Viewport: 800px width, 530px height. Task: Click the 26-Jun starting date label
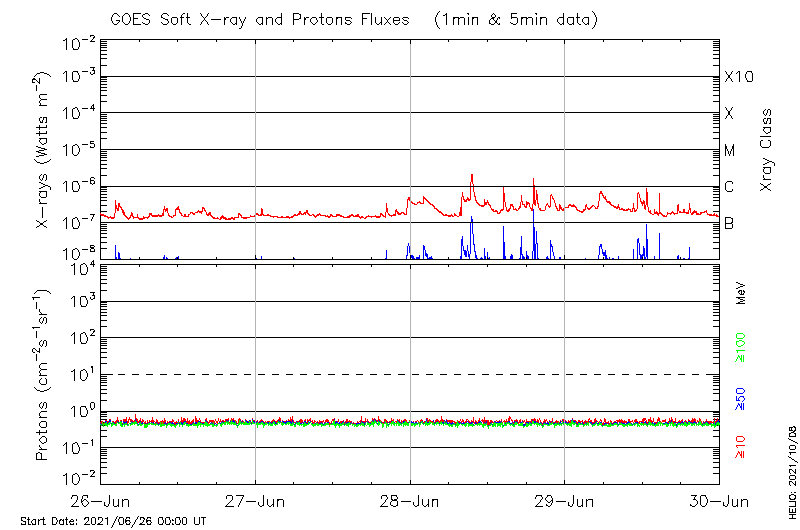click(101, 499)
